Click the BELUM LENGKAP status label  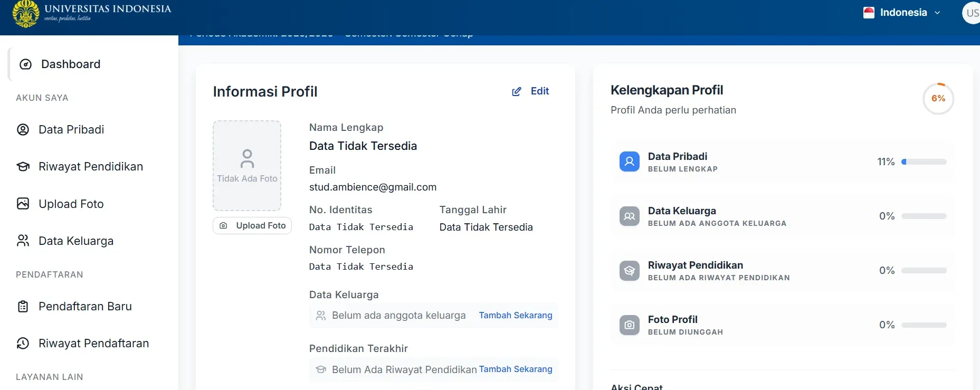(x=683, y=169)
